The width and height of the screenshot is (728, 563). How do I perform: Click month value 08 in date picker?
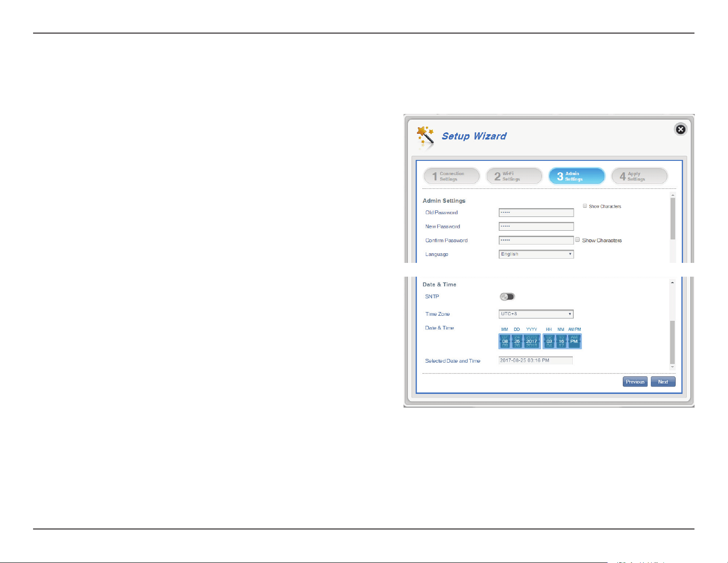505,341
